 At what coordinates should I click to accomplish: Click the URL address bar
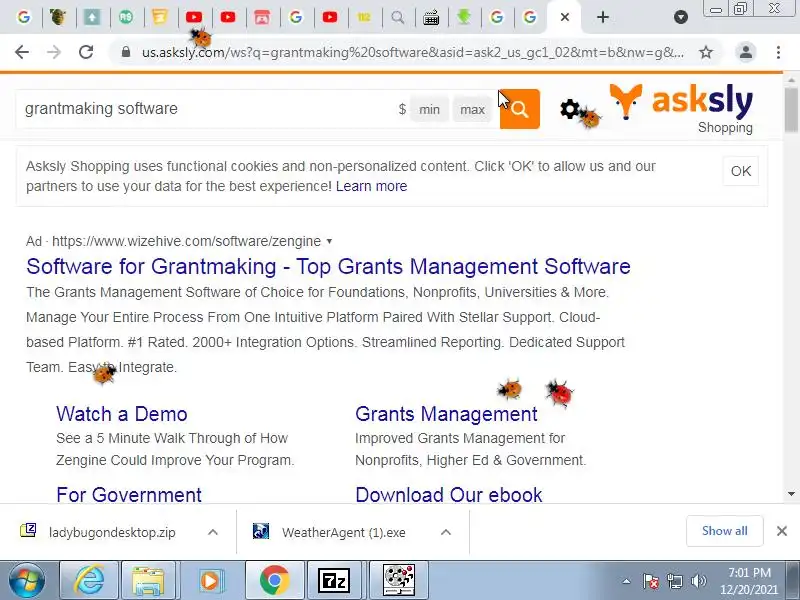point(412,52)
